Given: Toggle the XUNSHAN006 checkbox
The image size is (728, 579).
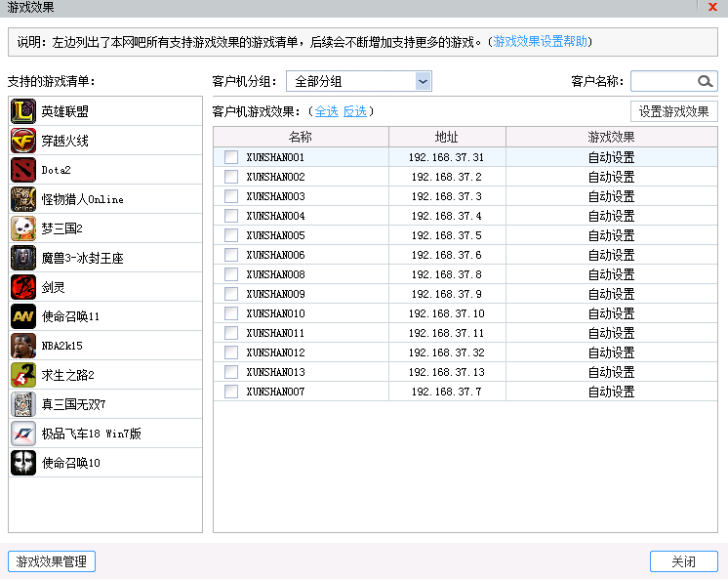Looking at the screenshot, I should 231,255.
